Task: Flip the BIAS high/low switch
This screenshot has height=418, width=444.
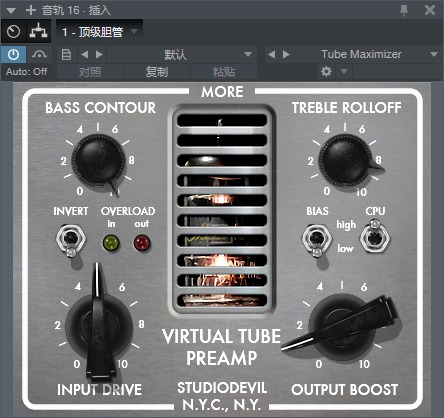Action: [317, 240]
